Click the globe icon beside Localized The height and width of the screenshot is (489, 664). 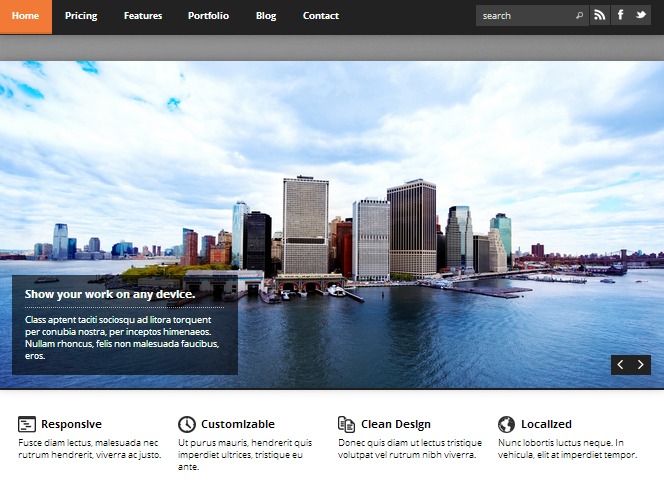tap(506, 424)
